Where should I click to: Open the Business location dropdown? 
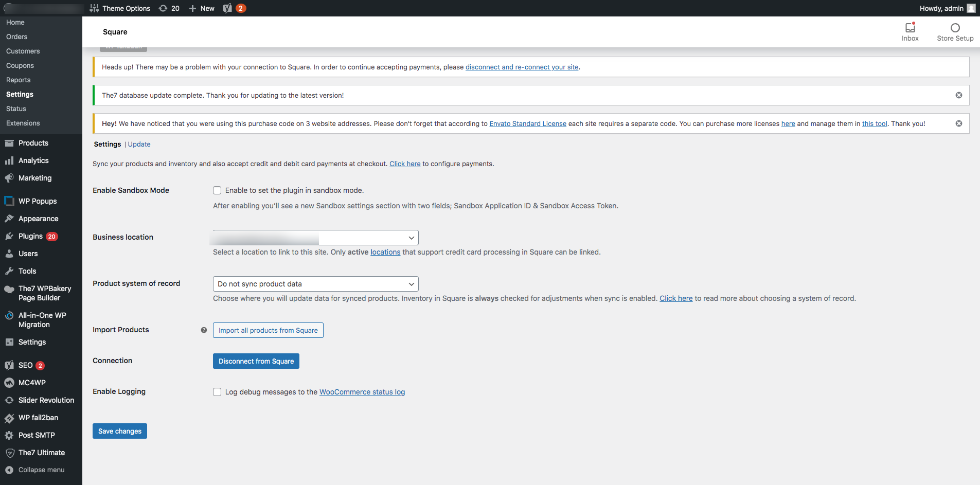(x=316, y=238)
